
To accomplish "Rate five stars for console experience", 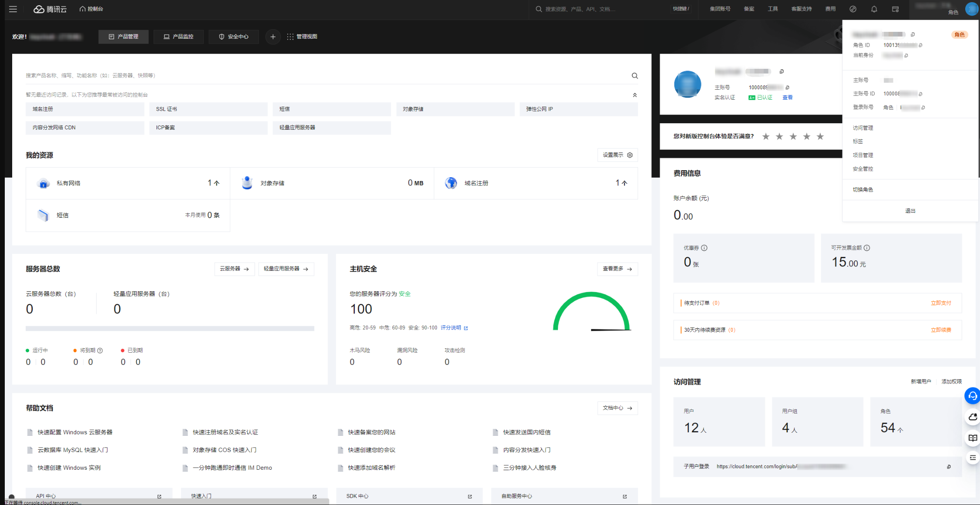I will coord(820,137).
